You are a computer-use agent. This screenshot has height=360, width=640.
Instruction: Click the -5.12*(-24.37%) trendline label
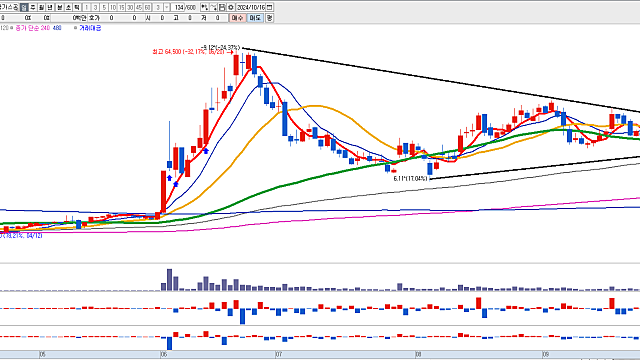click(x=220, y=47)
